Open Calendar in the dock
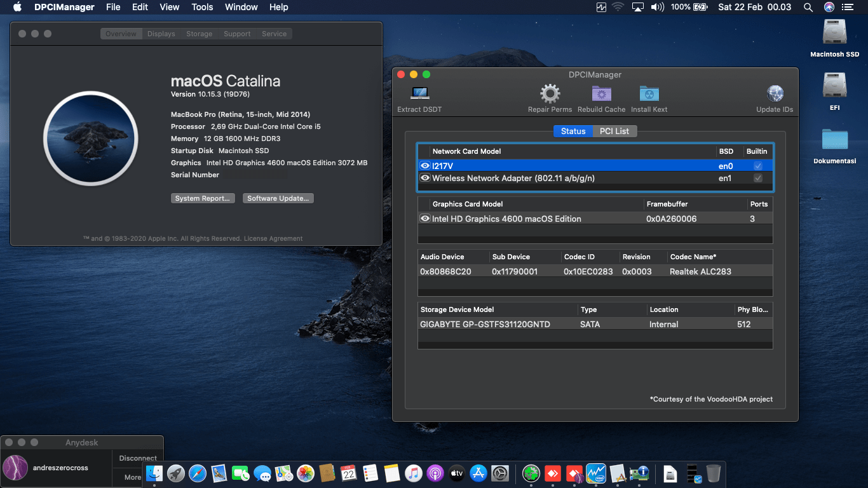Image resolution: width=868 pixels, height=488 pixels. 349,473
